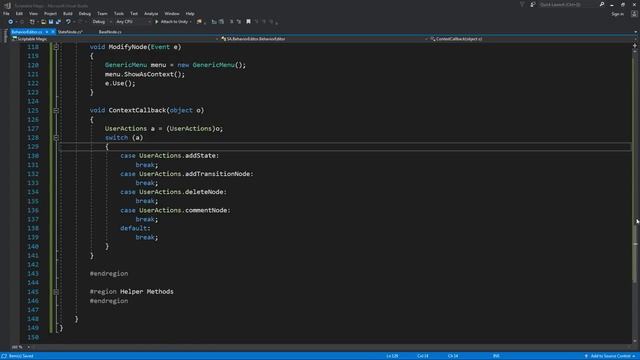Click the scroll down arrow of the editor

coord(635,341)
